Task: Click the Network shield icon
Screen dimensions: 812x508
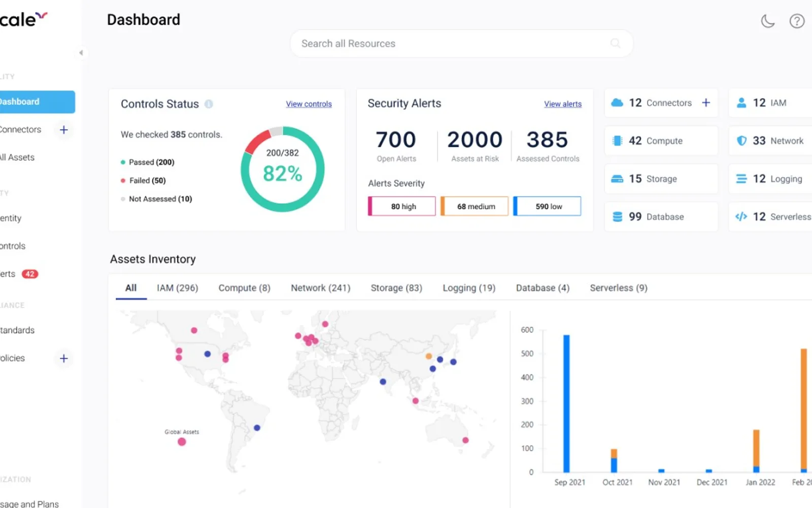Action: click(x=741, y=141)
